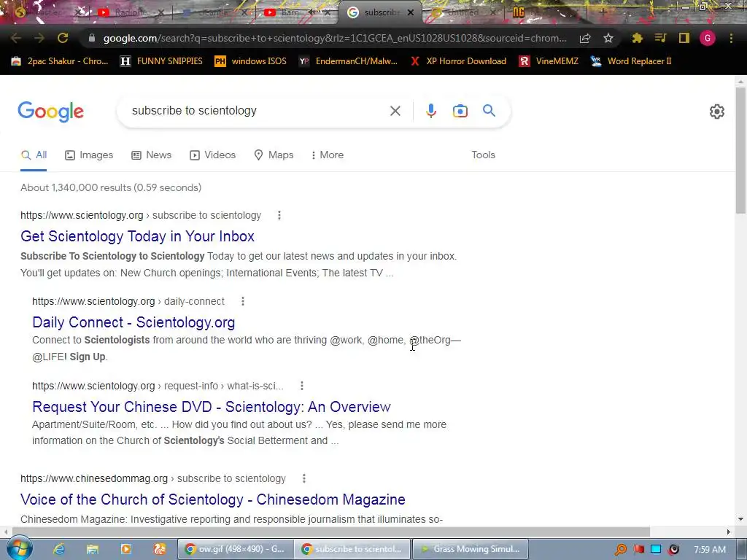Close the active 'subscribe' tab
Screen dimensions: 747x560
(x=410, y=12)
